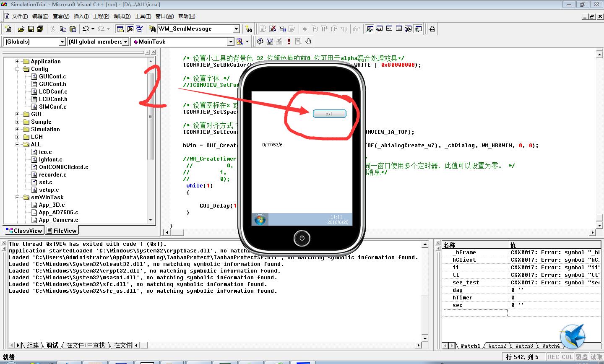Select recorder.c in file tree

[x=52, y=174]
